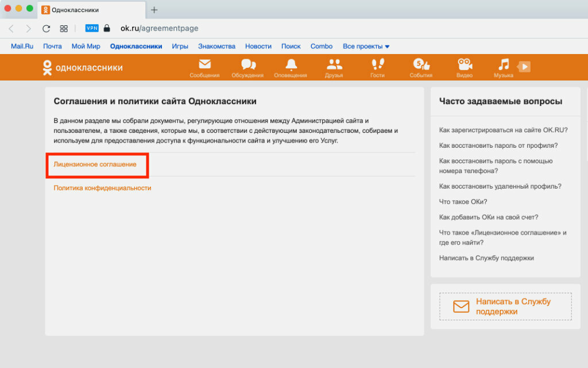
Task: Click FAQ link Написать в Службу поддержки
Action: pos(486,258)
